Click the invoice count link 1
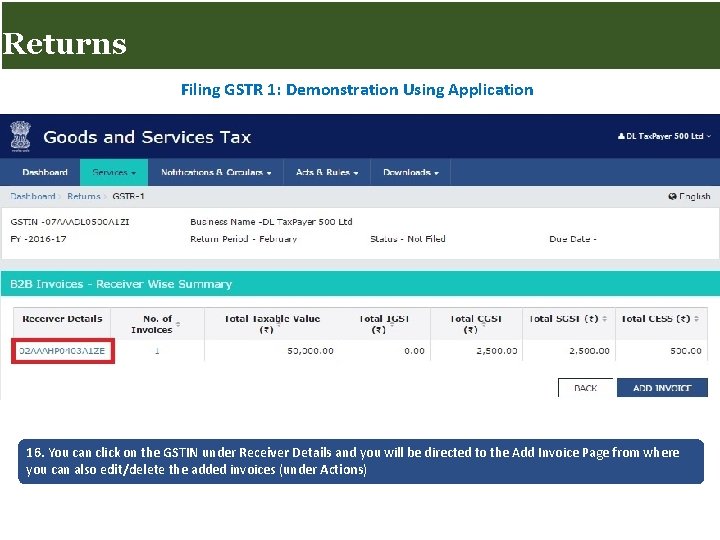 (x=157, y=351)
